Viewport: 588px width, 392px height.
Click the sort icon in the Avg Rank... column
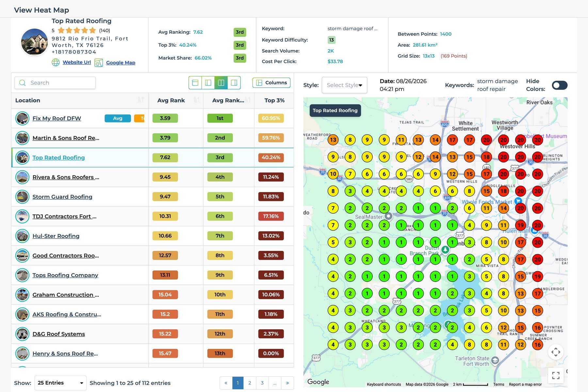click(248, 100)
